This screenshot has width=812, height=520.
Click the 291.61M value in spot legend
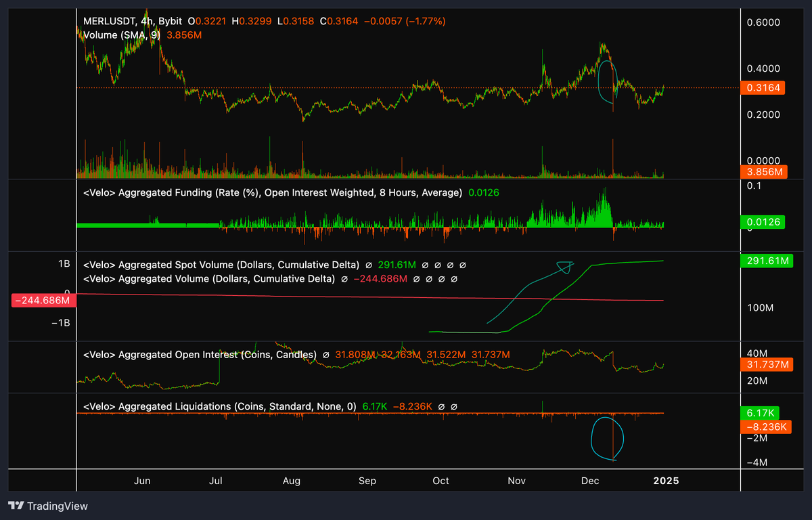[396, 265]
